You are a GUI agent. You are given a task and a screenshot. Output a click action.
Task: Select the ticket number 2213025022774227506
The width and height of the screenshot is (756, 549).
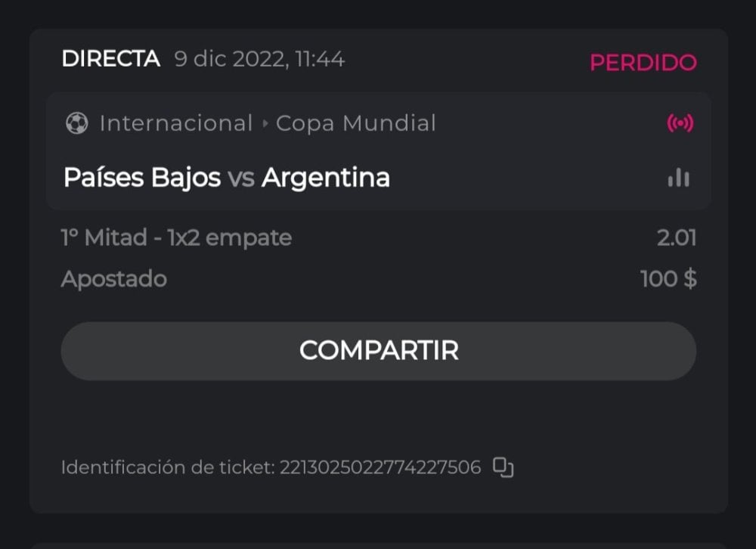coord(380,468)
